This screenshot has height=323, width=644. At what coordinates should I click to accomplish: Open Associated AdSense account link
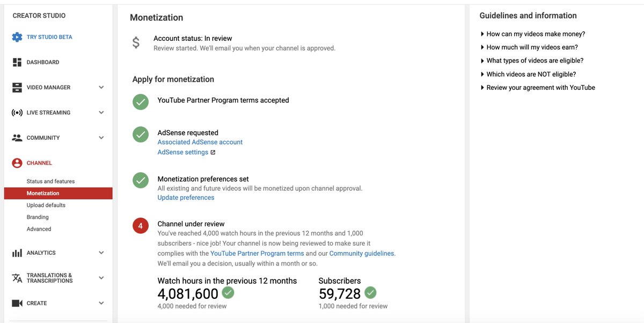point(200,142)
